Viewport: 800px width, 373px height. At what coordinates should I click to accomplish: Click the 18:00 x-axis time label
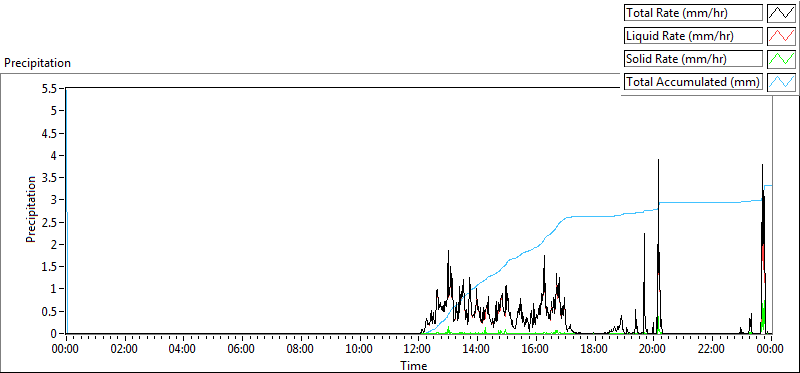(594, 349)
